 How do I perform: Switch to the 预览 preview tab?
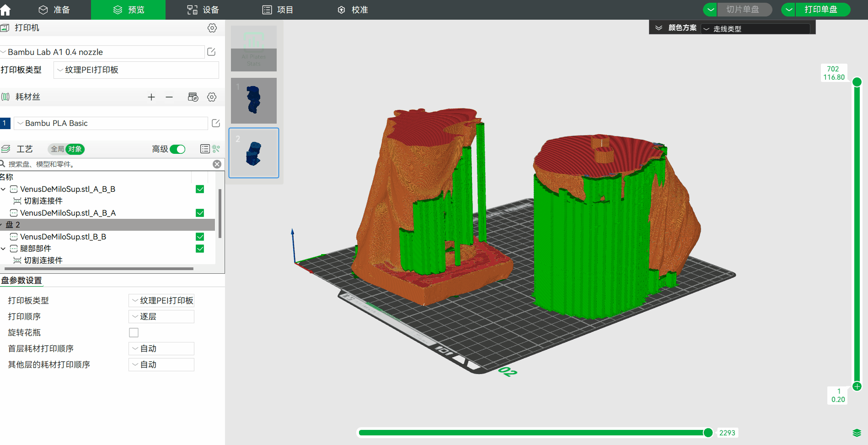tap(129, 10)
